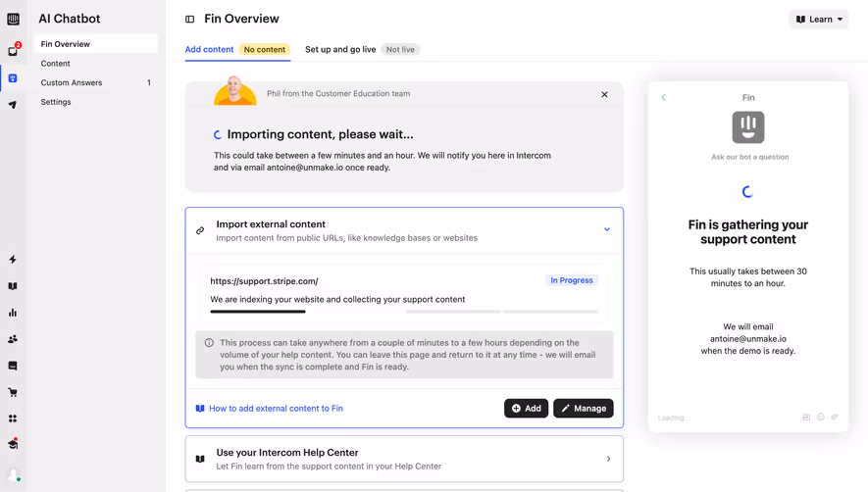Screen dimensions: 868x492
Task: Click the Fin preview message input field
Action: (727, 418)
